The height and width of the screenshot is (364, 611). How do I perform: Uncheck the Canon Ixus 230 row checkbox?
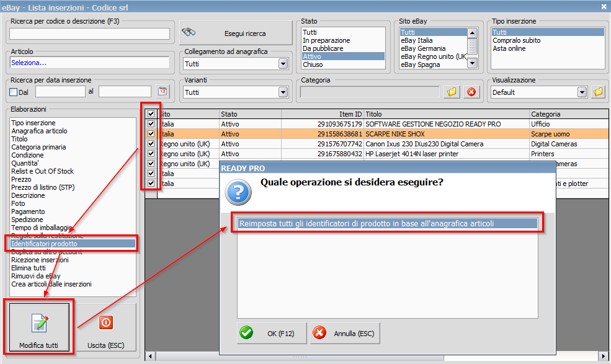coord(151,144)
